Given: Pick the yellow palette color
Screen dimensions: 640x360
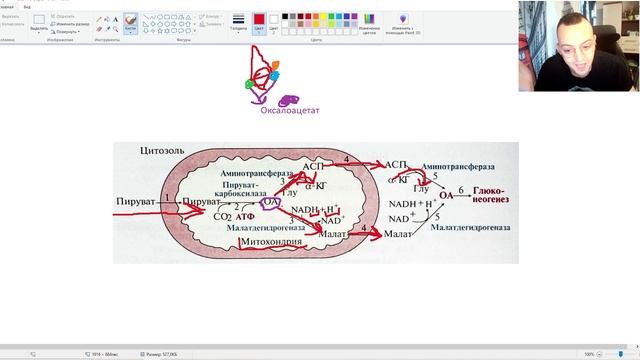Looking at the screenshot, I should 324,16.
